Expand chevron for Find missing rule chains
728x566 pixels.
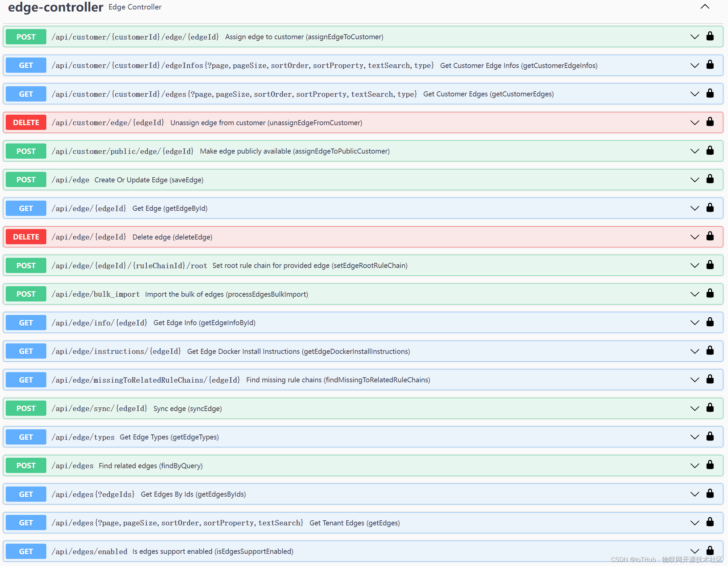695,380
